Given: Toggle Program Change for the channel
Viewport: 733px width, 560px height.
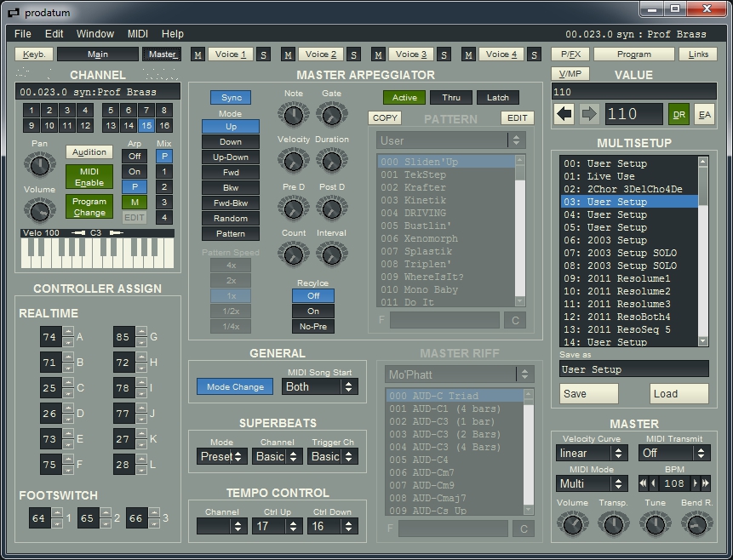Looking at the screenshot, I should 89,207.
